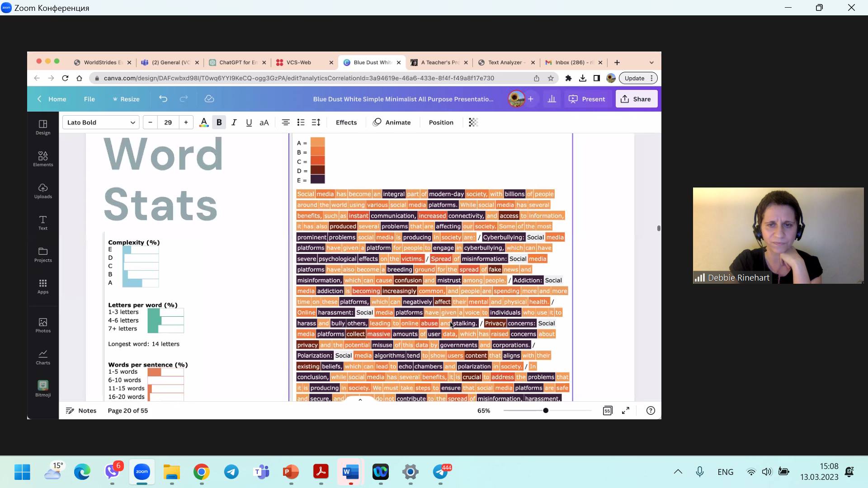Screen dimensions: 868x488
Task: Toggle italic text formatting
Action: pyautogui.click(x=234, y=122)
